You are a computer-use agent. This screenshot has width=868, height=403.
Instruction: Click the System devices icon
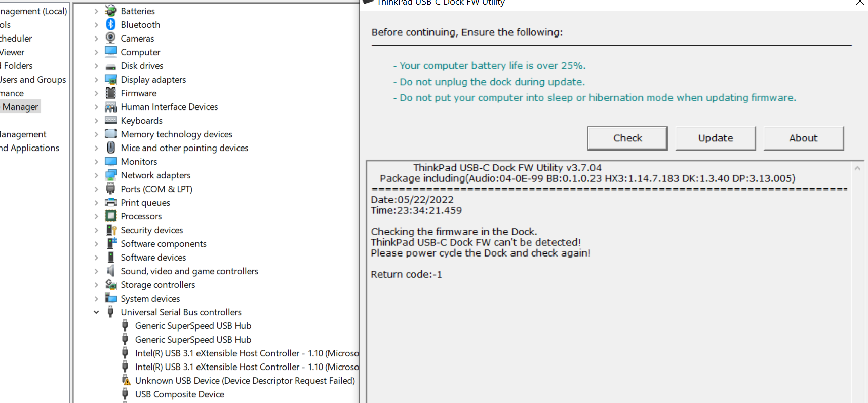(x=111, y=298)
